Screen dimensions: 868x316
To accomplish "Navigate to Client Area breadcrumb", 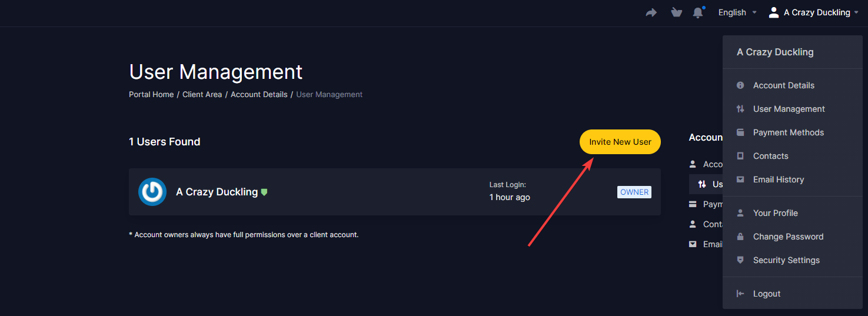I will 202,94.
